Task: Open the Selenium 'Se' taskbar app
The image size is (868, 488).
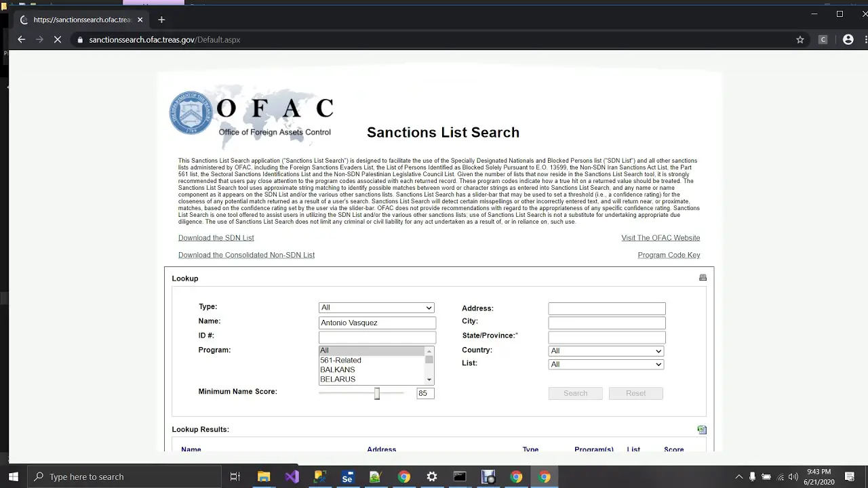Action: [348, 476]
